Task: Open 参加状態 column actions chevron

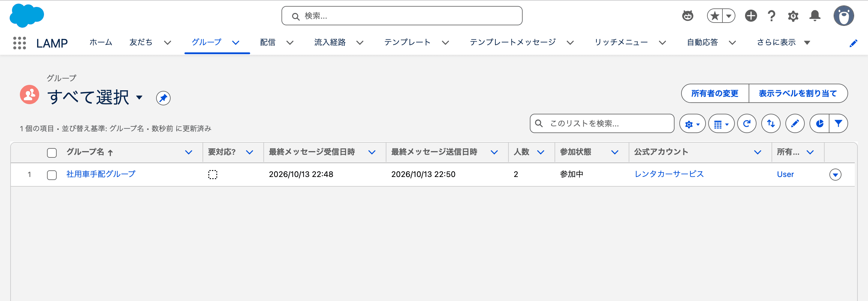Action: pyautogui.click(x=615, y=152)
